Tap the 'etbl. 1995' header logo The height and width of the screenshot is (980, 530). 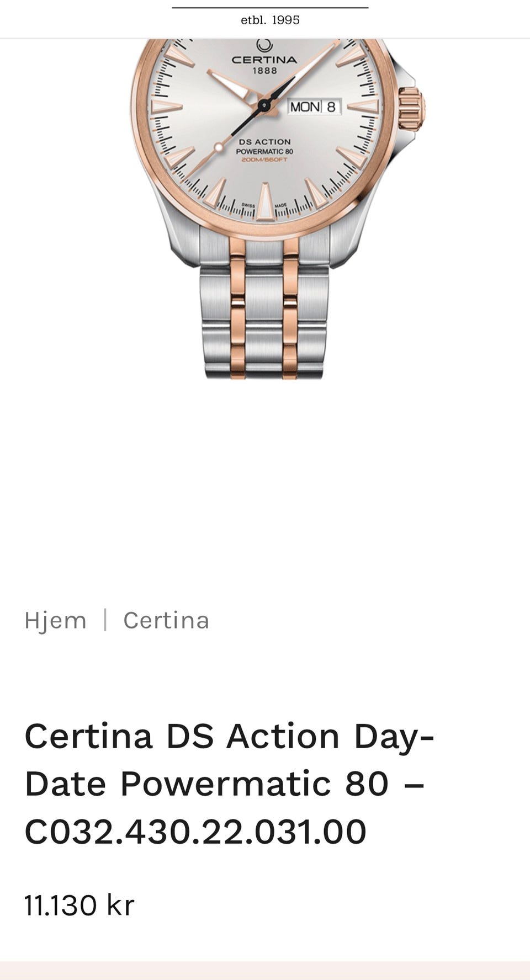[x=270, y=20]
